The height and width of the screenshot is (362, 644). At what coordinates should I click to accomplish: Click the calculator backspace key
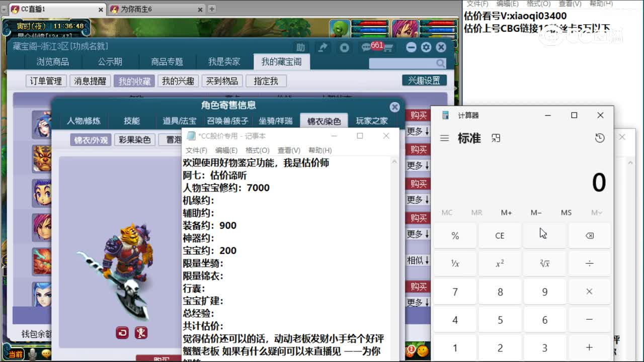590,235
